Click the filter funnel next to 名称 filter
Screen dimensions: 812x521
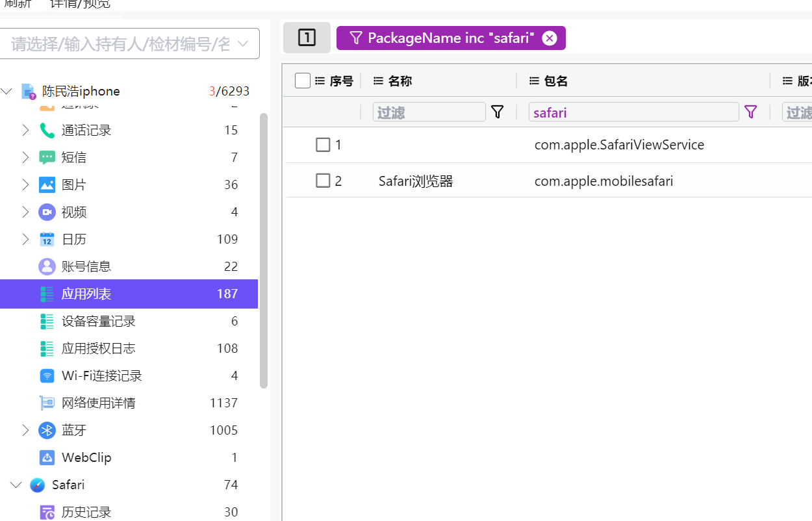(x=497, y=112)
